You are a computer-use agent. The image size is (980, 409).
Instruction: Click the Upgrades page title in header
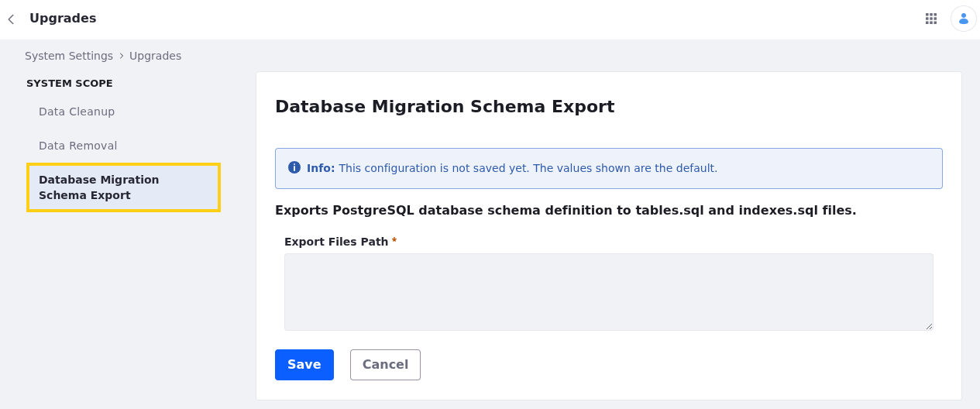(63, 18)
